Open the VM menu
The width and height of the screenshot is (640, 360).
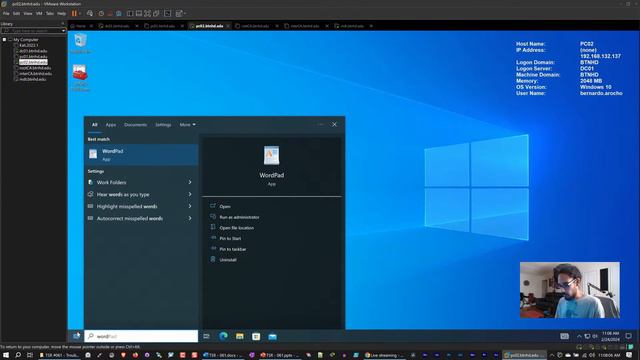pos(39,13)
